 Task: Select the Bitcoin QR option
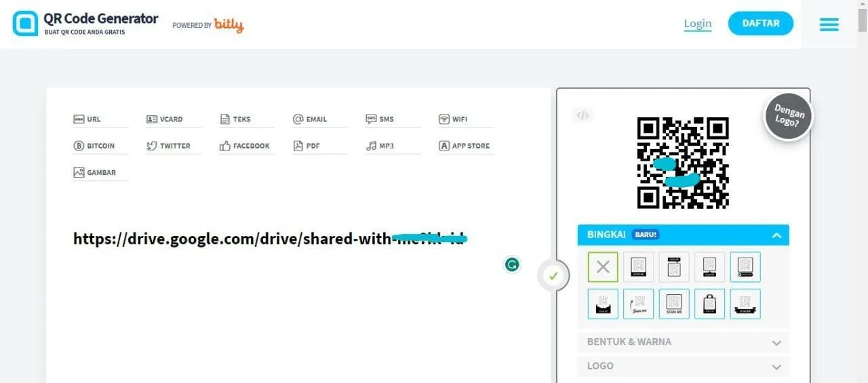(94, 146)
